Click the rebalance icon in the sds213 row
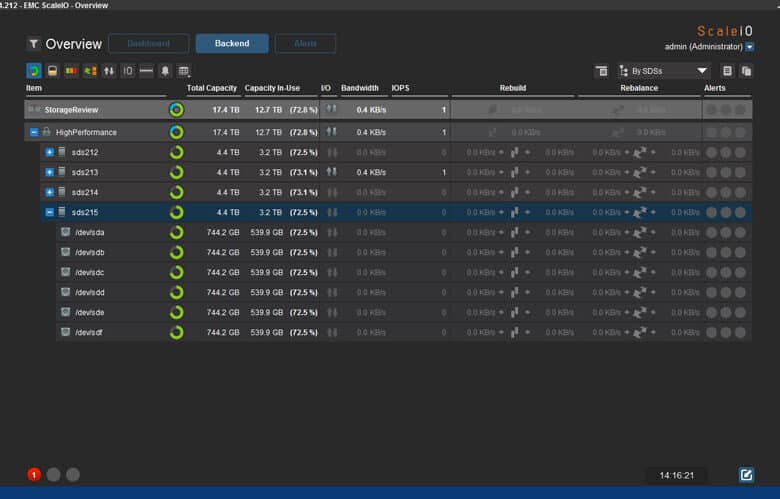Image resolution: width=780 pixels, height=499 pixels. tap(640, 172)
